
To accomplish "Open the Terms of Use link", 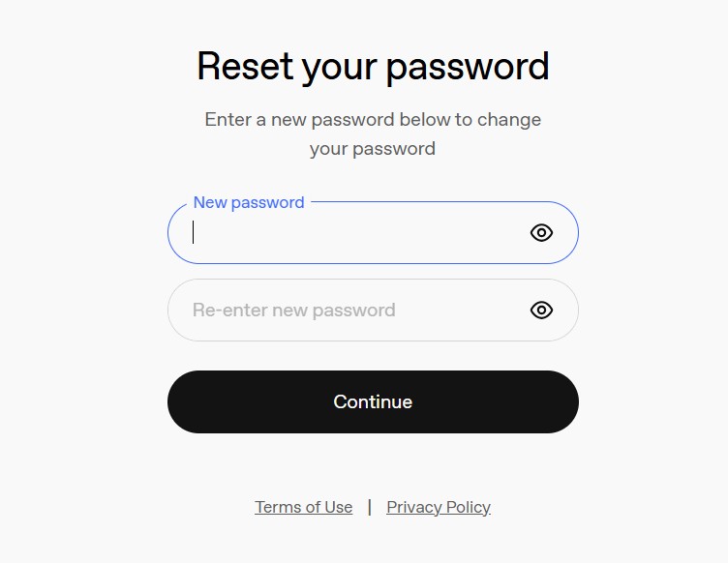I will (x=303, y=507).
